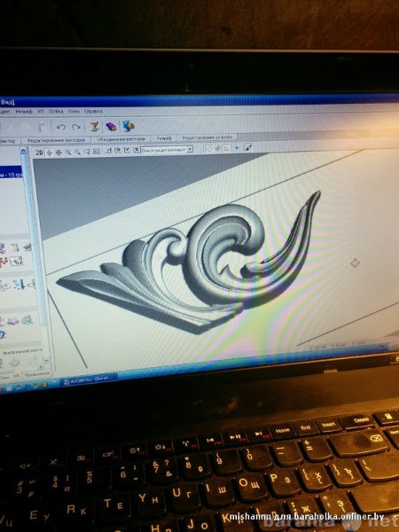
Task: Click the Undo arrow icon
Action: [61, 127]
